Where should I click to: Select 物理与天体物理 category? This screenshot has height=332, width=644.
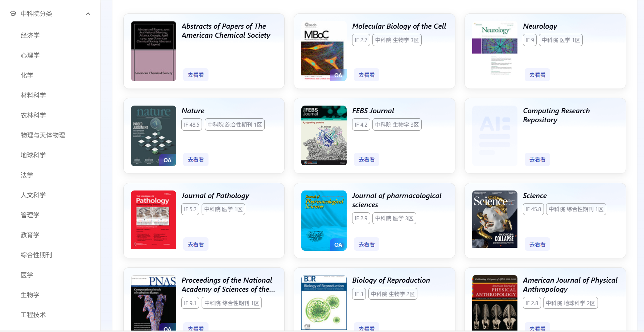(43, 135)
